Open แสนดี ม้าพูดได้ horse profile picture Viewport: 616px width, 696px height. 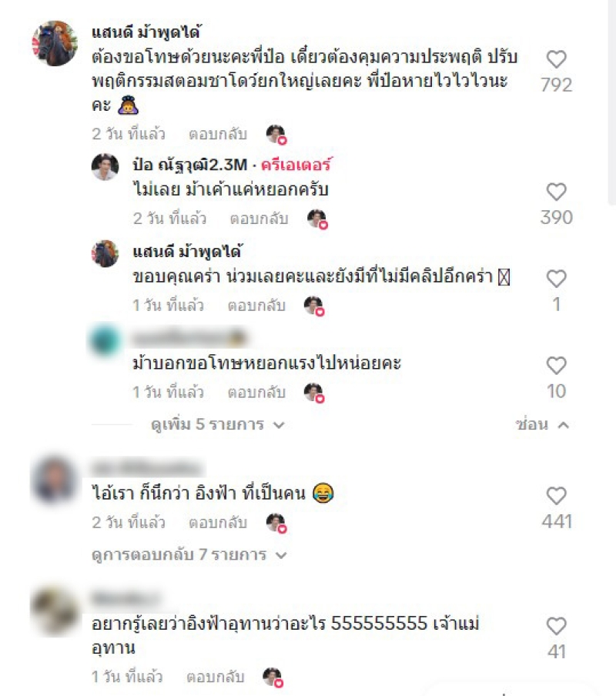tap(55, 43)
